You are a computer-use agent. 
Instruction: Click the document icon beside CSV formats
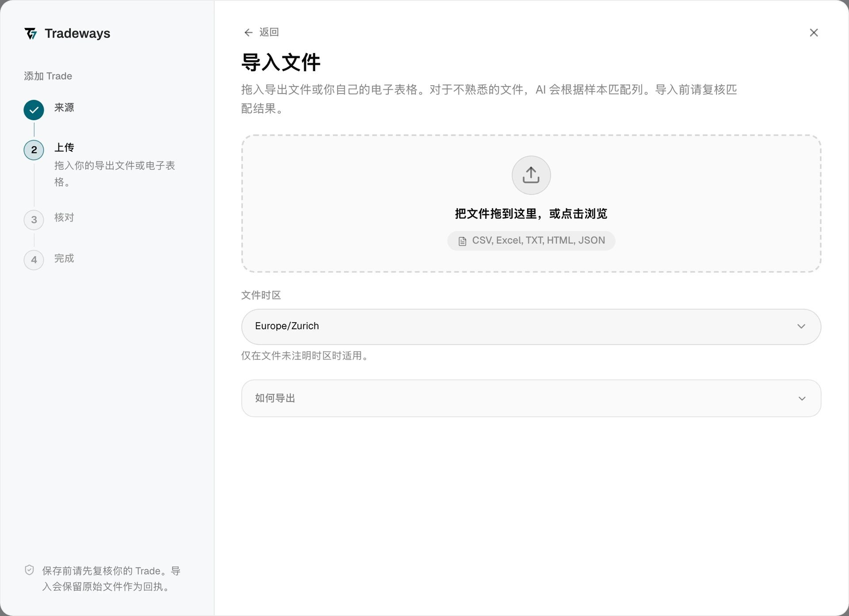point(463,241)
